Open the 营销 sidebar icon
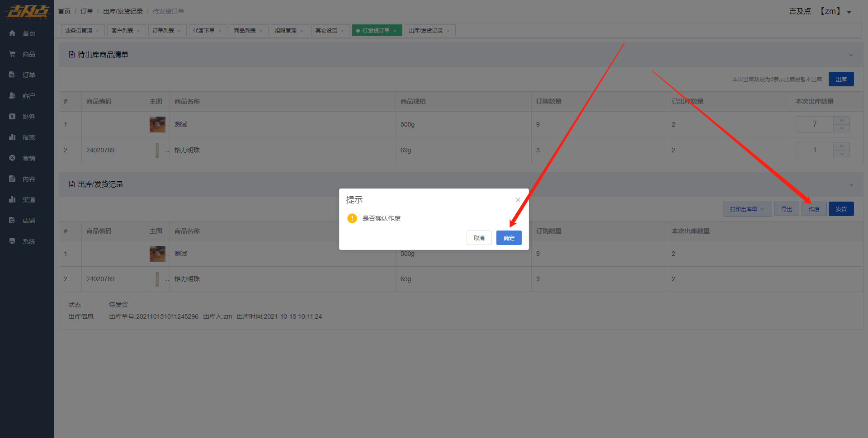 pos(12,158)
